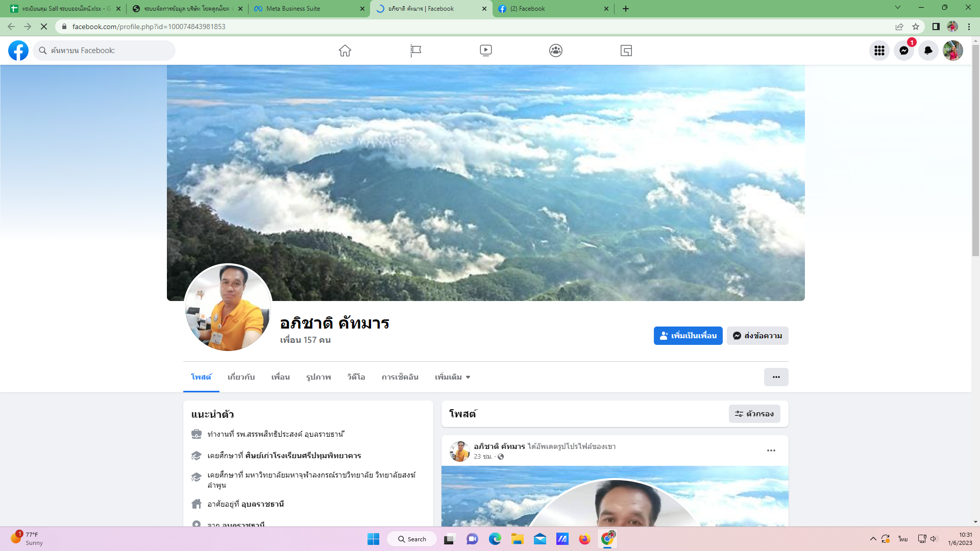
Task: Open the ตัวกรอง posts filter
Action: pyautogui.click(x=754, y=414)
